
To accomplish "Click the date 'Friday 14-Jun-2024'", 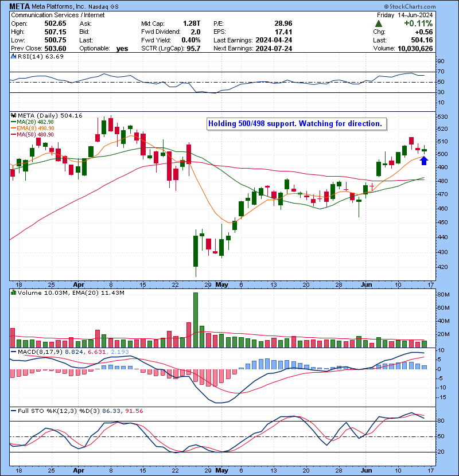I will [x=404, y=15].
